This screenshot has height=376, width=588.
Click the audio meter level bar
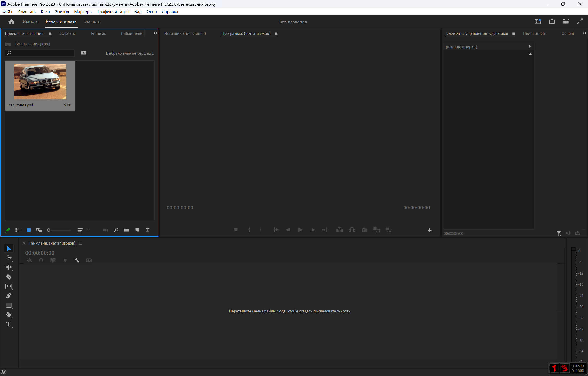tap(574, 305)
